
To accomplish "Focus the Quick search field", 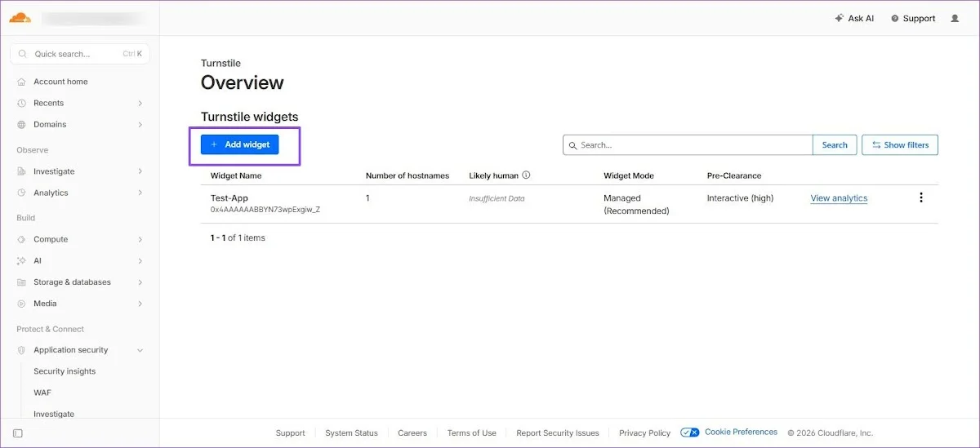I will pyautogui.click(x=80, y=54).
